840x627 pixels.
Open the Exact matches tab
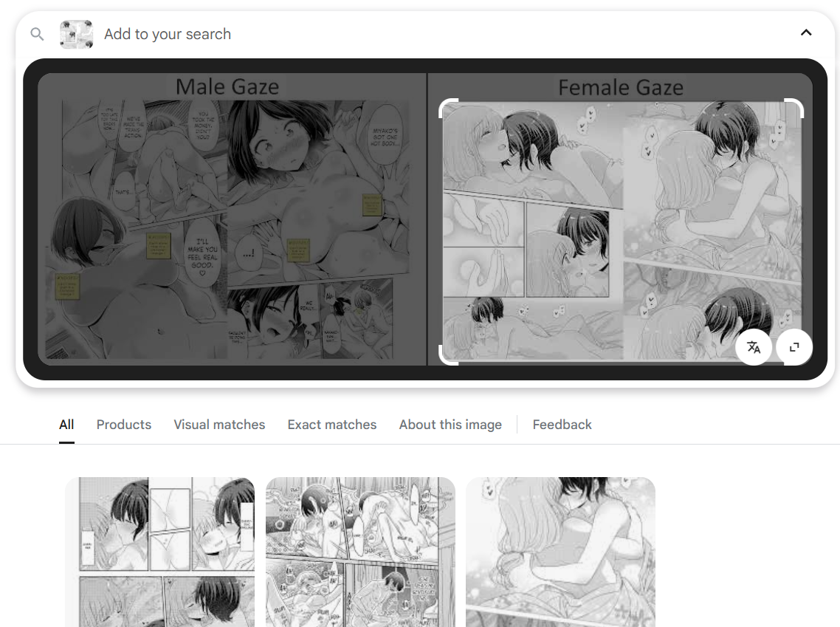coord(331,425)
